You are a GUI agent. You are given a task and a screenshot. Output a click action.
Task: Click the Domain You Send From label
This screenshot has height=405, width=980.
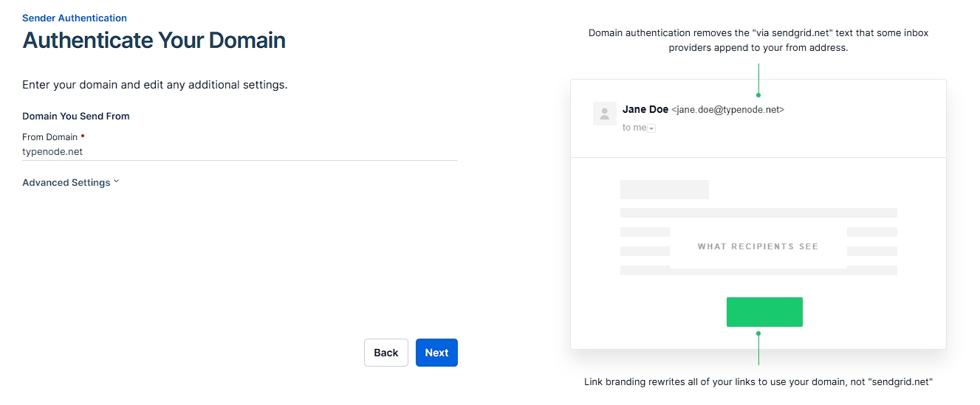click(76, 117)
